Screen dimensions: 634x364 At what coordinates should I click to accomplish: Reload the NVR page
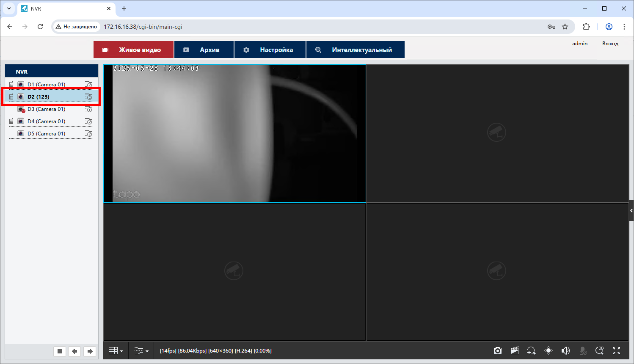(40, 27)
